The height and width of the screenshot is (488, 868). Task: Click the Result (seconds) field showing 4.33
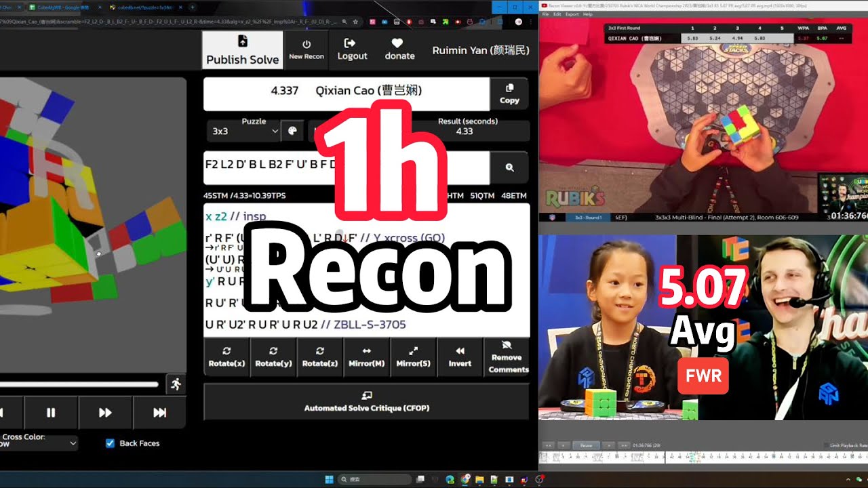pyautogui.click(x=465, y=131)
